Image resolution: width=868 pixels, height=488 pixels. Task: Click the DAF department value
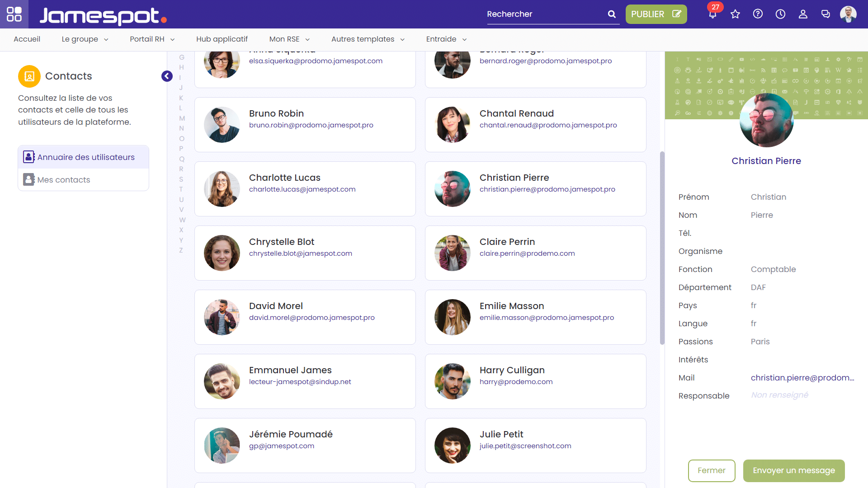(758, 287)
